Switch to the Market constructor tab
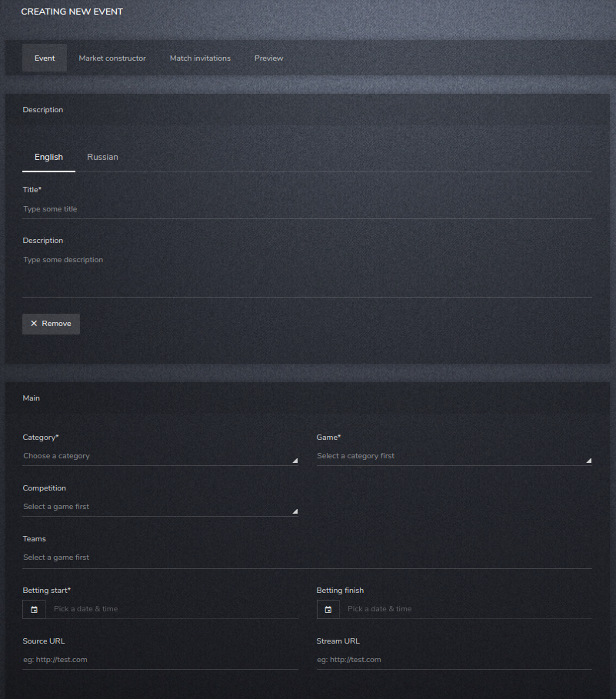Screen dimensions: 616x699 pos(112,58)
